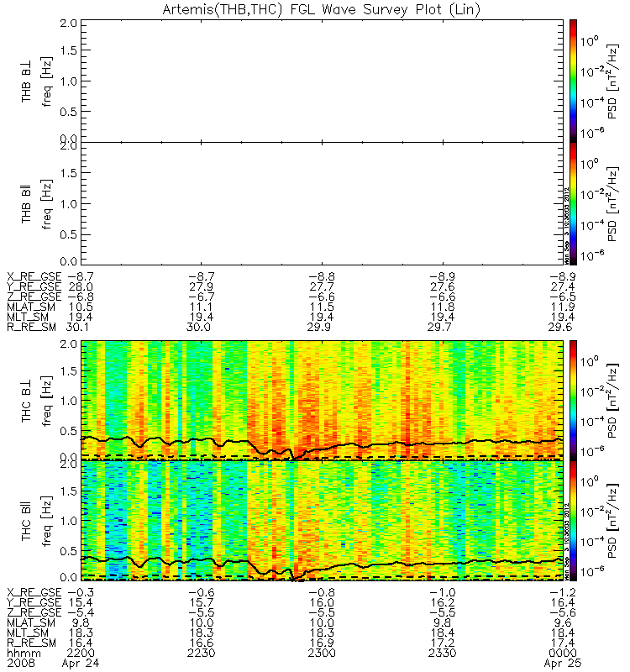Click the vertical "Mon Sep 3 2012" timestamp beside THB B∥ panel
This screenshot has height=672, width=630.
[566, 225]
